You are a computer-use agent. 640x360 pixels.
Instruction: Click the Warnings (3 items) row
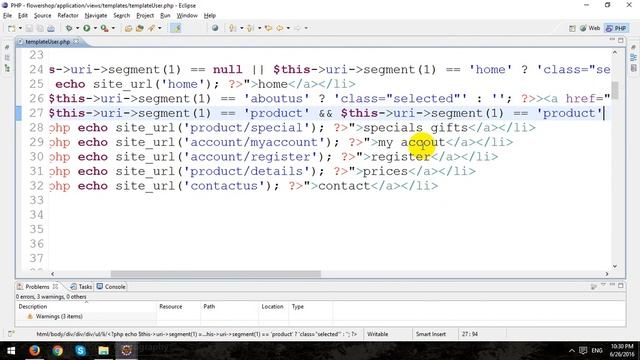point(59,316)
